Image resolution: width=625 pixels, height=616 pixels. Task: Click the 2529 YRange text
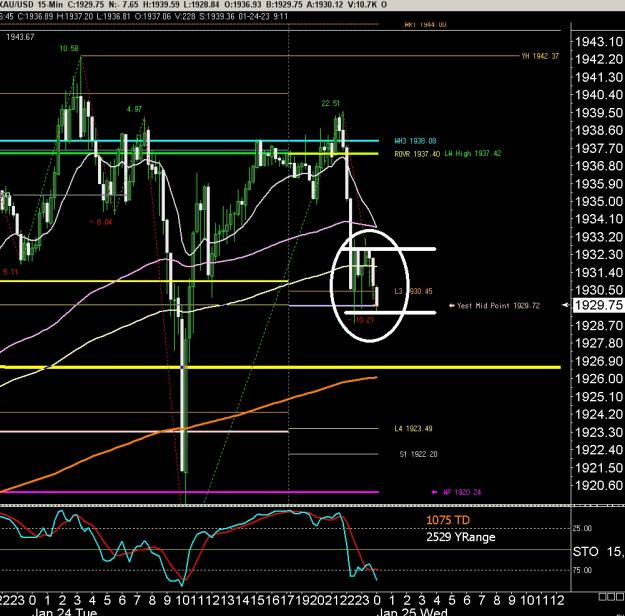click(460, 537)
